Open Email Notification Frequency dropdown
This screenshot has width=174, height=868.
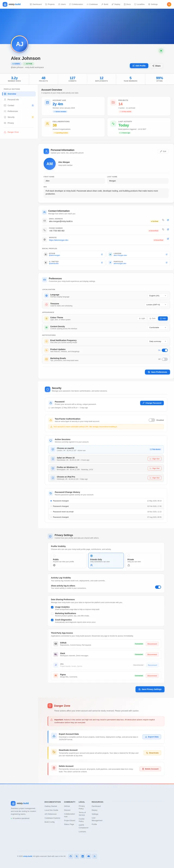pos(157,342)
